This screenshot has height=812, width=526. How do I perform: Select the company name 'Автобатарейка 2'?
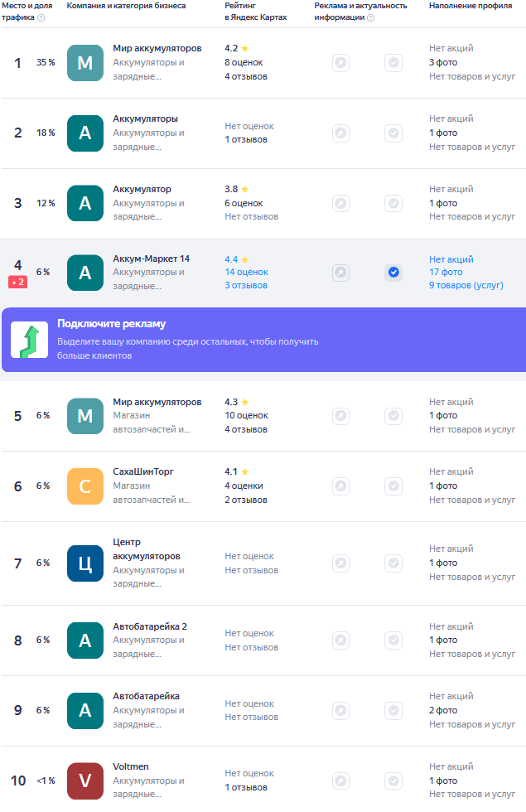(x=150, y=626)
